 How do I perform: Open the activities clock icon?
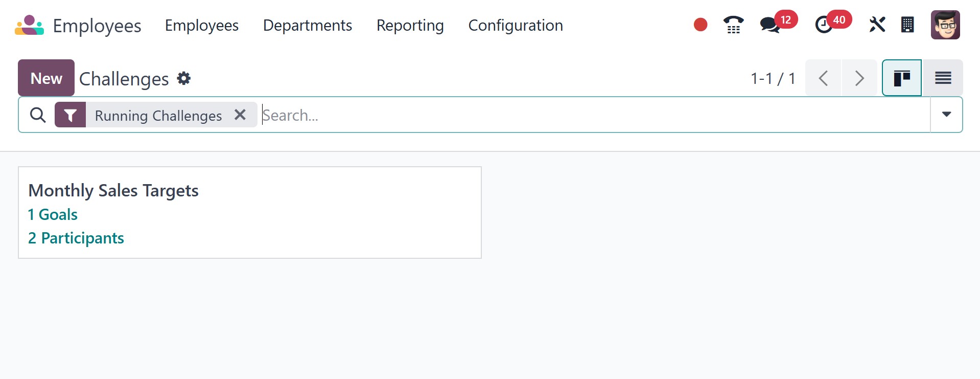pos(823,25)
